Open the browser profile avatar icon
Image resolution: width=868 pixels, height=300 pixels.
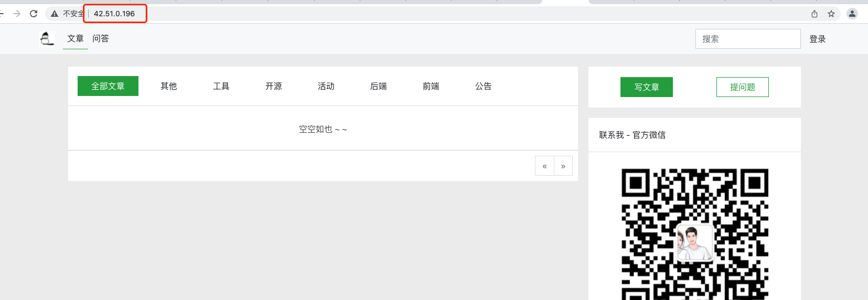point(852,14)
